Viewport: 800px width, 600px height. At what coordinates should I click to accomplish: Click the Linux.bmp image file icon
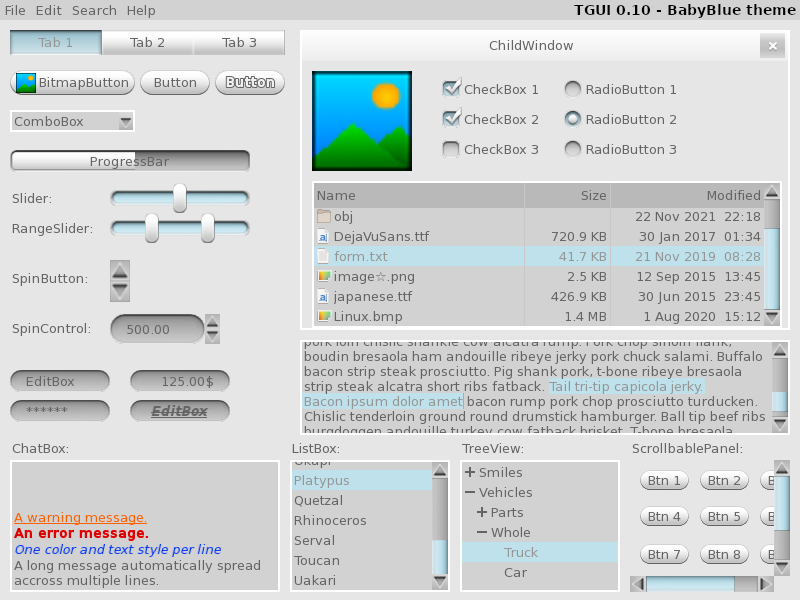pyautogui.click(x=323, y=317)
